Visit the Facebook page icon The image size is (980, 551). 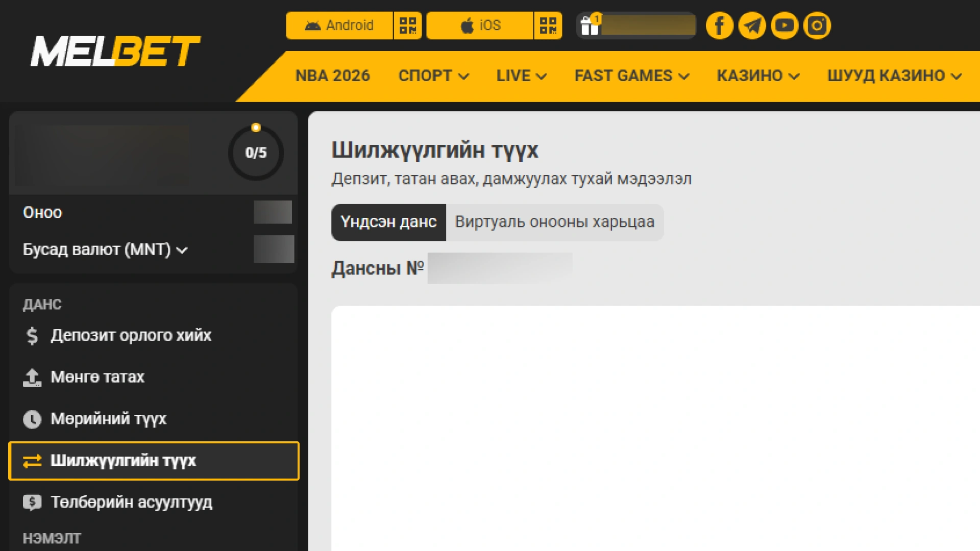tap(720, 26)
